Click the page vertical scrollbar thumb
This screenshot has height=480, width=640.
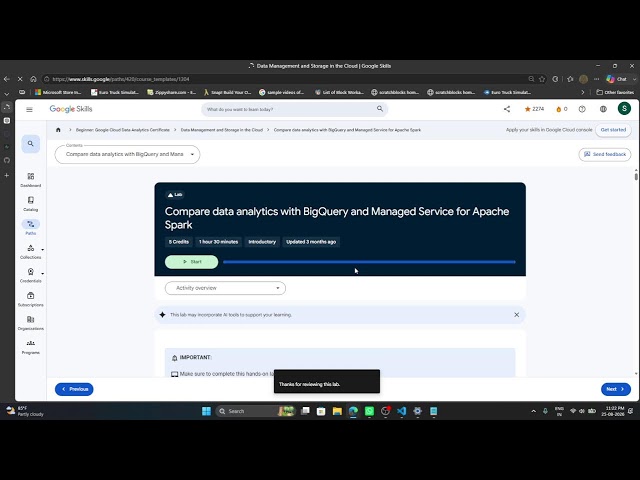(636, 176)
